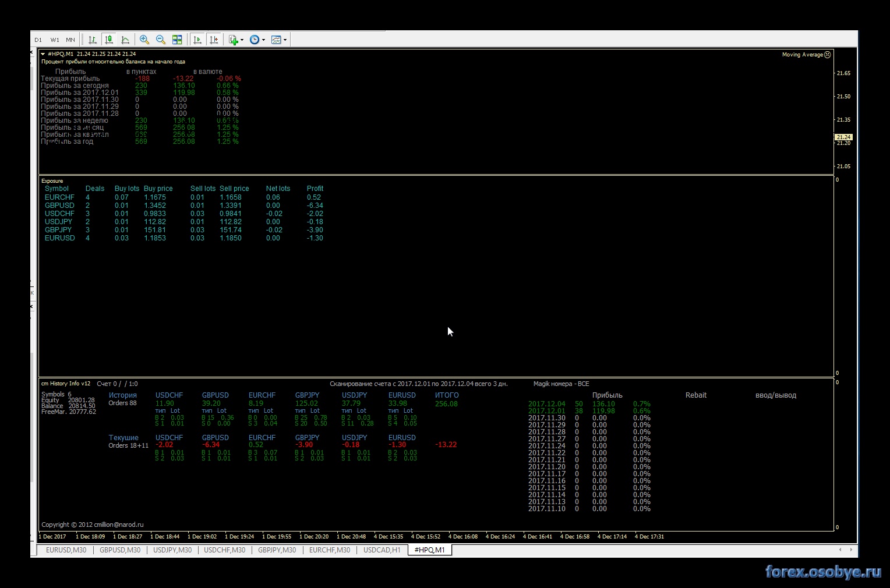Click the Текущая прибыль row label

coord(70,79)
